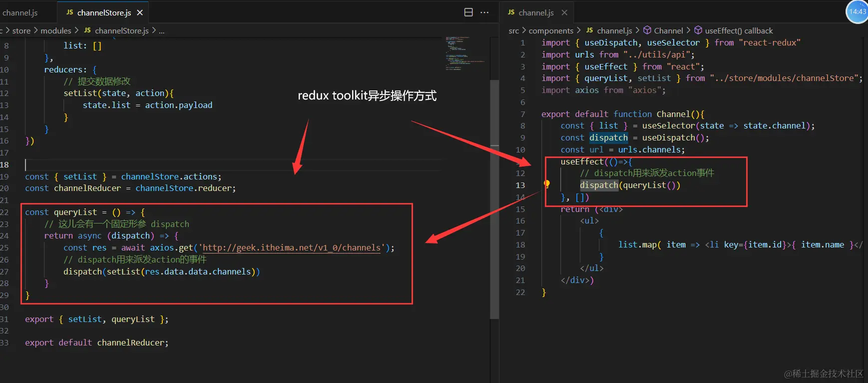Click the useEffect symbol cube icon in breadcrumbs

pos(699,30)
